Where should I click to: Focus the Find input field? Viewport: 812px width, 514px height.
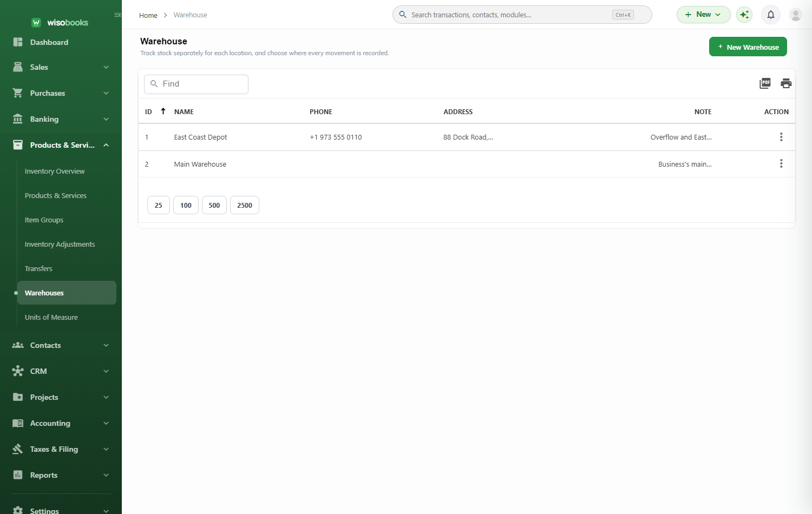click(x=196, y=84)
